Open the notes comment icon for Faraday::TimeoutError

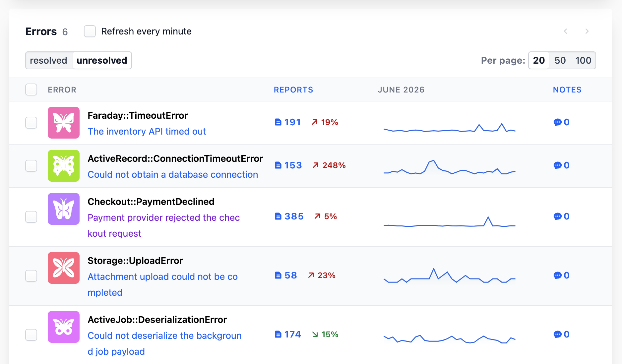tap(557, 122)
